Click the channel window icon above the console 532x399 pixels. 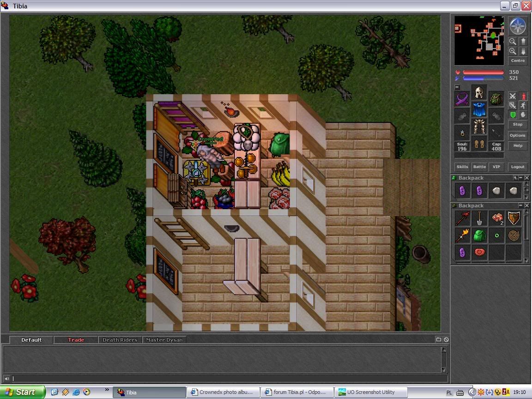coord(438,339)
